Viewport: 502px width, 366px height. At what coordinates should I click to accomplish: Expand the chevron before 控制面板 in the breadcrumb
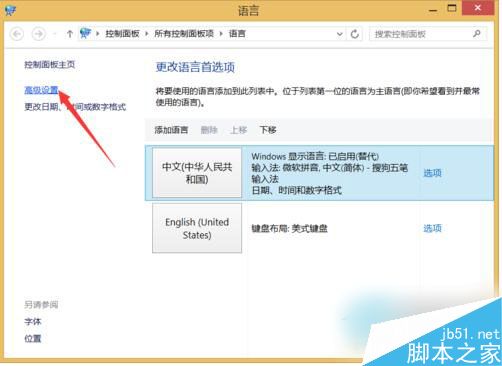click(x=98, y=34)
